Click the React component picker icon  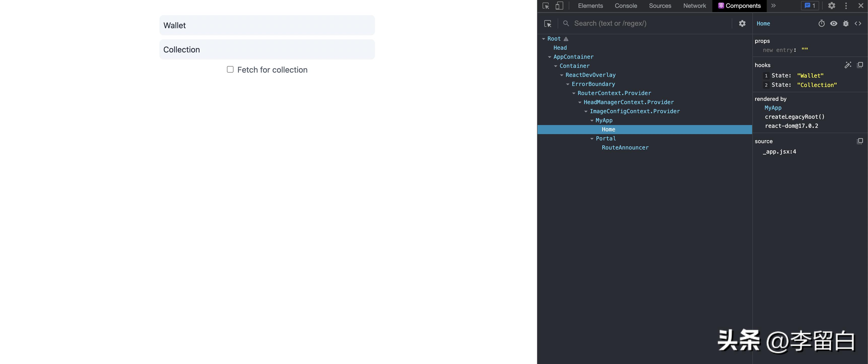click(x=548, y=24)
